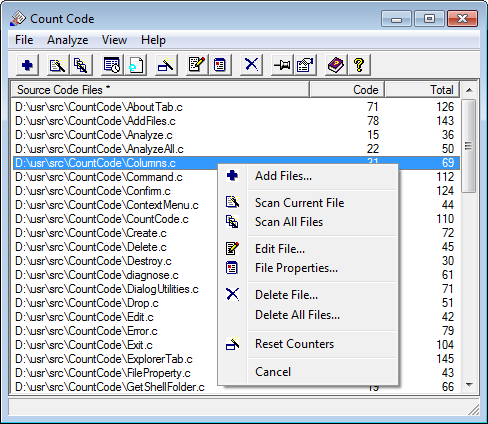Image resolution: width=488 pixels, height=424 pixels.
Task: Click the Scan All Files toolbar icon
Action: [x=80, y=65]
